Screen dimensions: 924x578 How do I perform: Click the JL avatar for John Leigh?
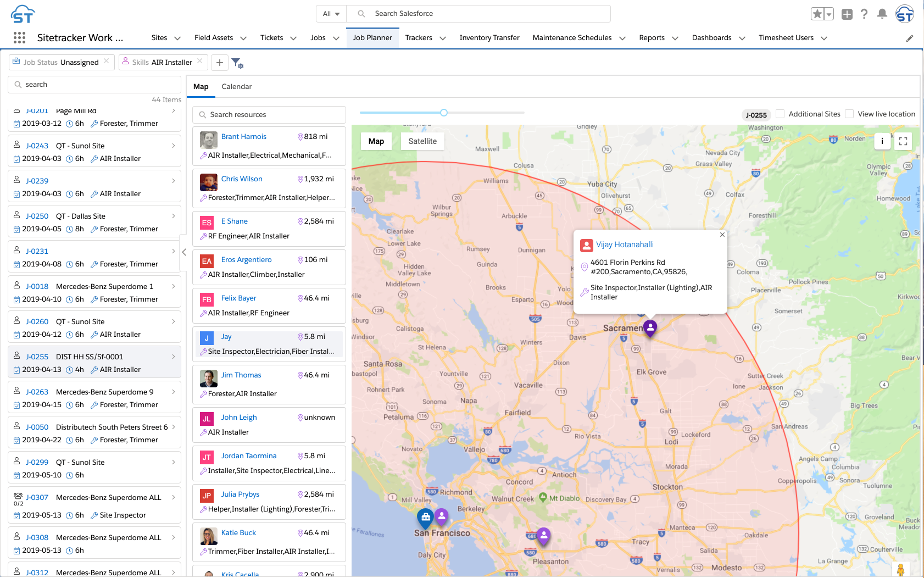[x=207, y=419]
